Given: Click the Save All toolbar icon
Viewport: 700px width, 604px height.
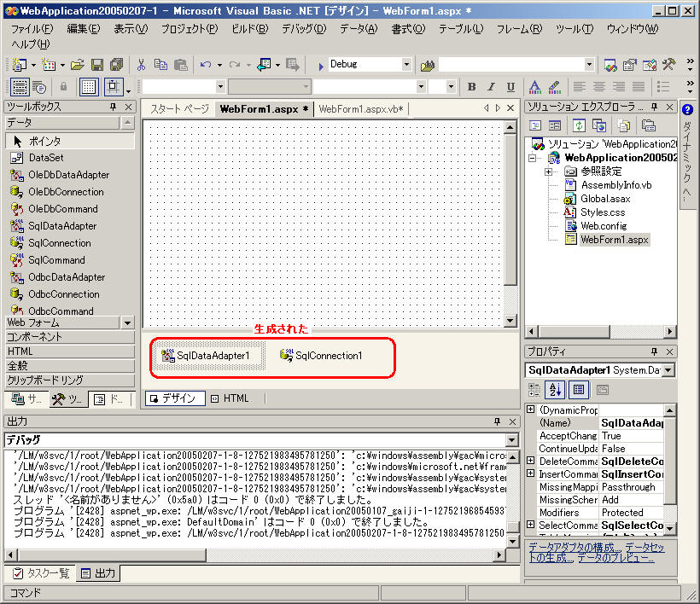Looking at the screenshot, I should (x=116, y=65).
